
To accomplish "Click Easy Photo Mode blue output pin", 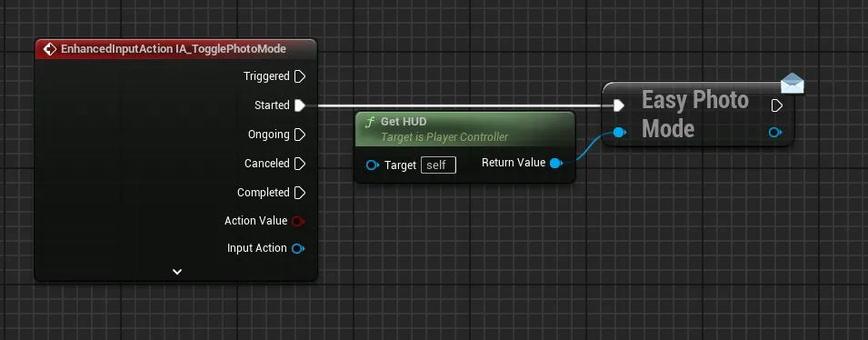I will tap(775, 133).
